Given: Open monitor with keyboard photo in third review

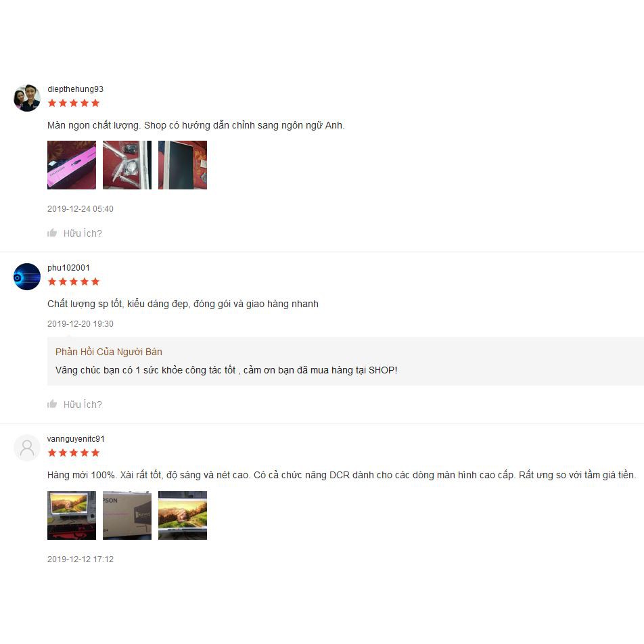Looking at the screenshot, I should (x=72, y=515).
